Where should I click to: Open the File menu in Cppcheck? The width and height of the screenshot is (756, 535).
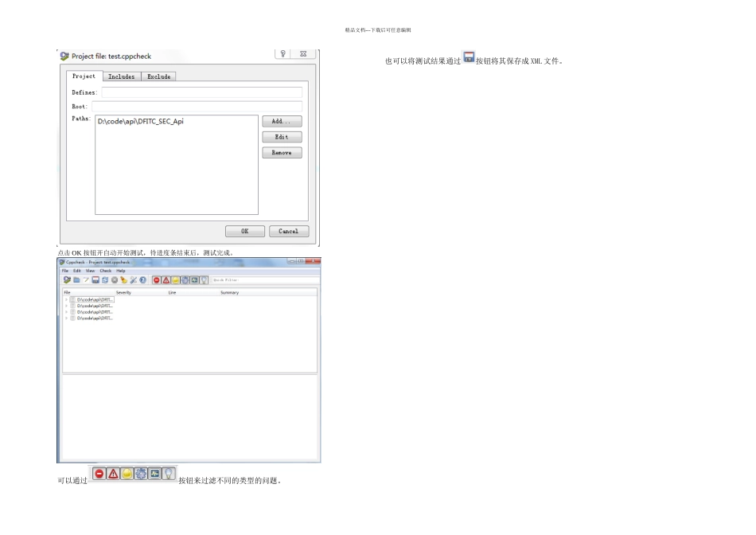click(65, 271)
